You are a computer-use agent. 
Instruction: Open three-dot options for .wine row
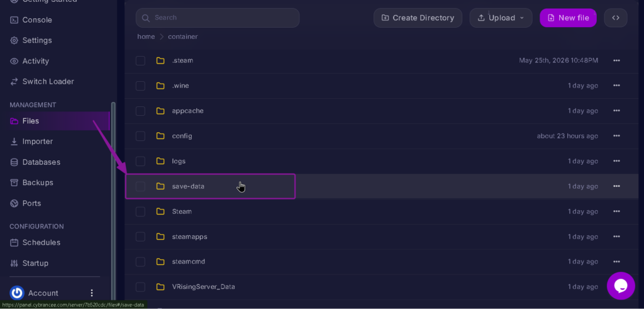(x=616, y=86)
